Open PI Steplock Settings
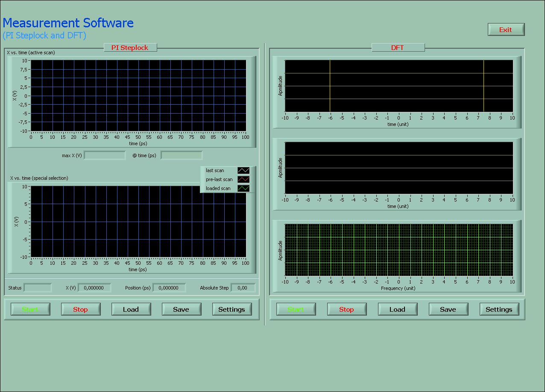 point(232,309)
